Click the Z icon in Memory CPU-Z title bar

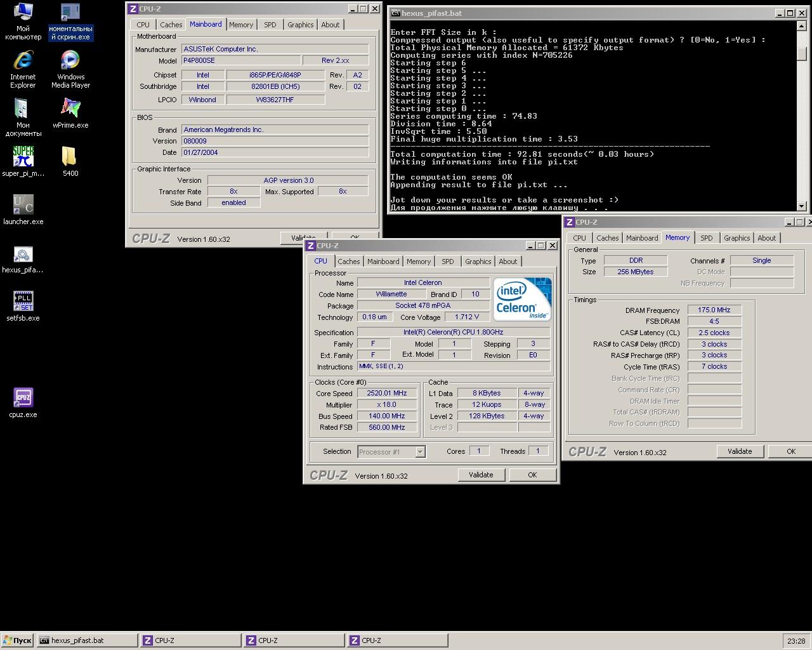click(569, 222)
